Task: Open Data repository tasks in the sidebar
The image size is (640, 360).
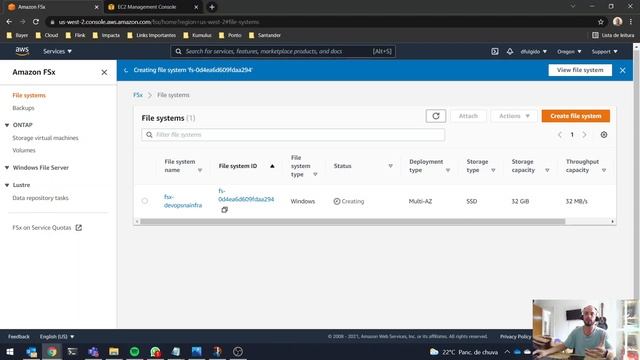Action: [x=40, y=198]
